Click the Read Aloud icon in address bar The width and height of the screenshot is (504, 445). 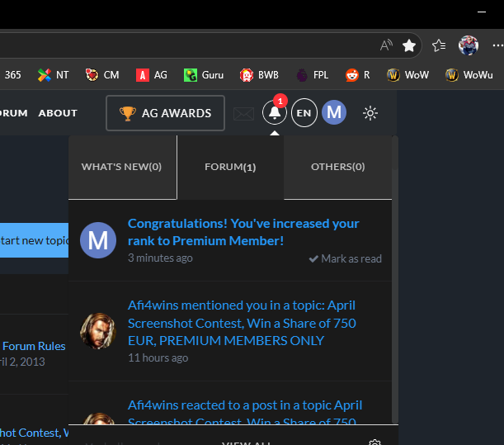386,45
